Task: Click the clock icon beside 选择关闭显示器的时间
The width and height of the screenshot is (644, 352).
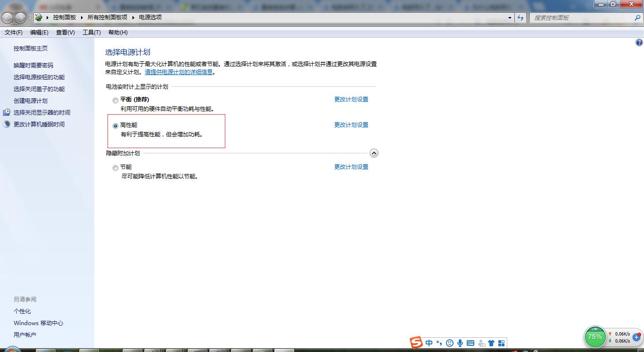Action: coord(7,112)
